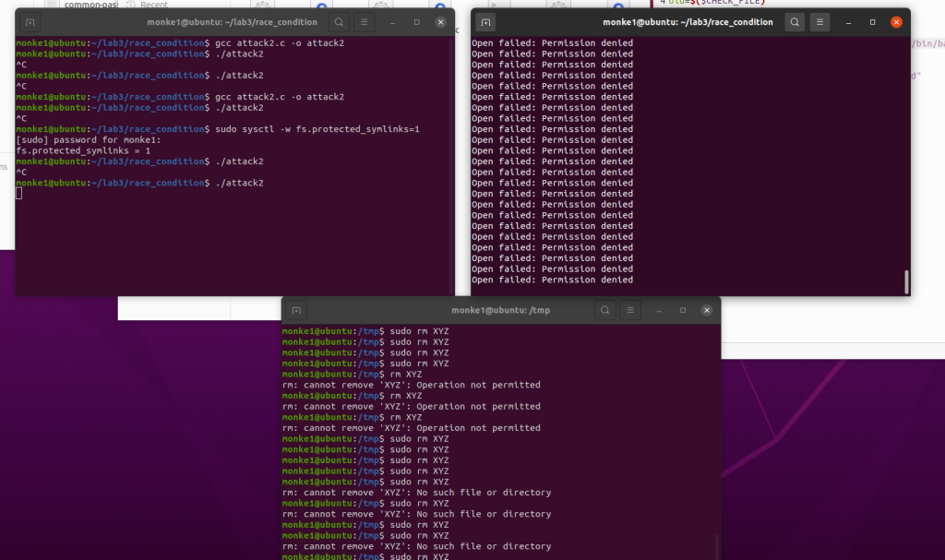Minimize the Permission denied terminal window
Viewport: 945px width, 560px height.
pyautogui.click(x=849, y=22)
